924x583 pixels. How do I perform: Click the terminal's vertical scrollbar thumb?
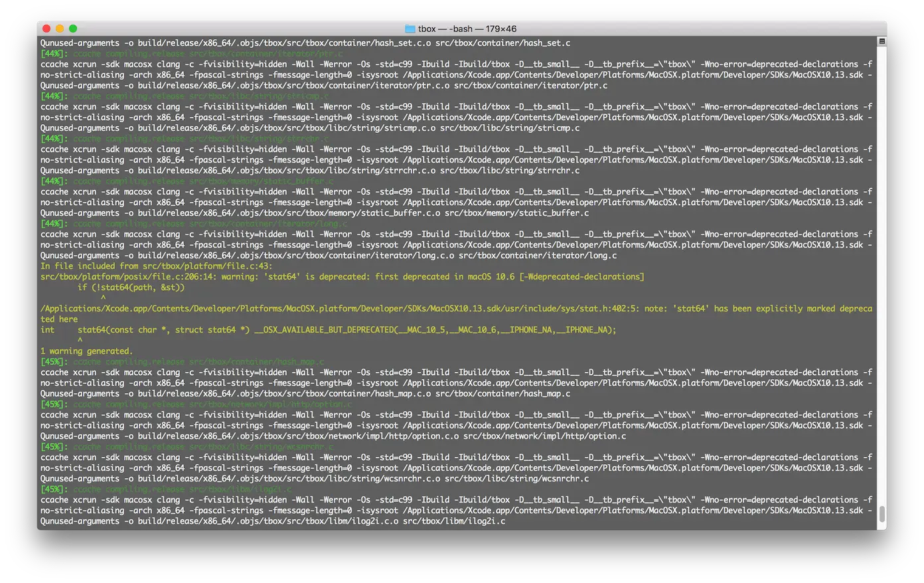point(882,514)
